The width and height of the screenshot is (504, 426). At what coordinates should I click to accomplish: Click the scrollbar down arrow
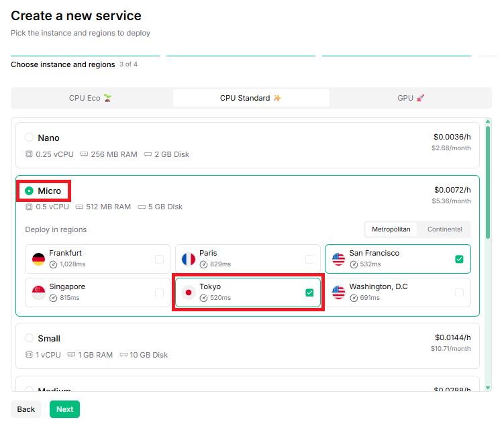[488, 388]
